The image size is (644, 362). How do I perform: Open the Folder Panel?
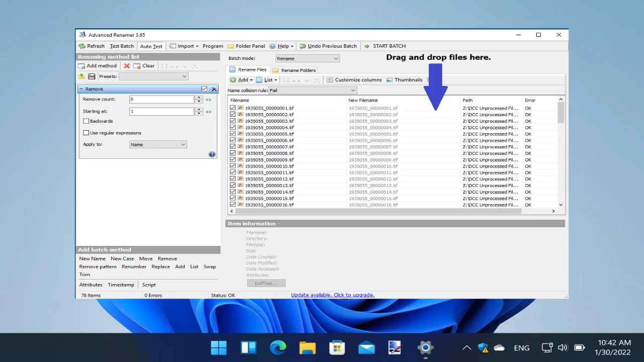click(246, 46)
